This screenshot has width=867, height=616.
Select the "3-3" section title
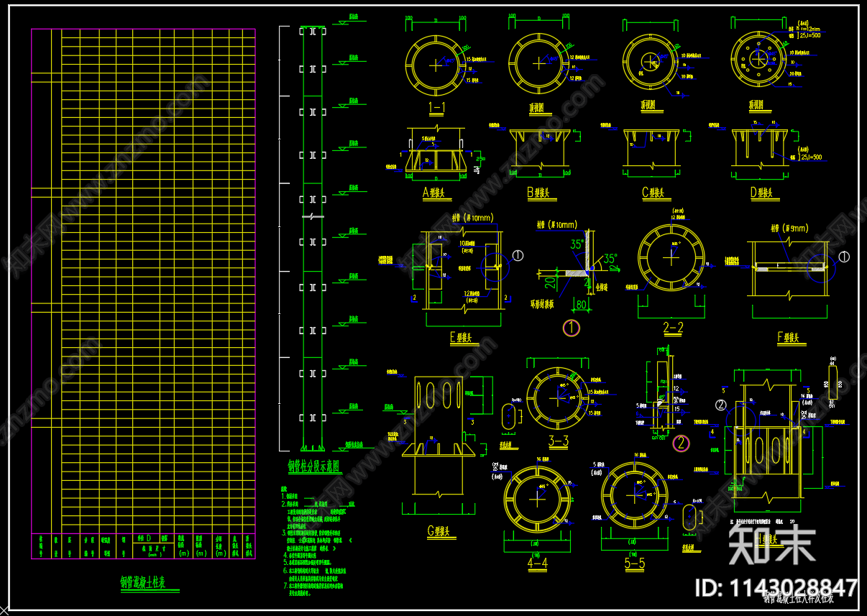pyautogui.click(x=559, y=441)
